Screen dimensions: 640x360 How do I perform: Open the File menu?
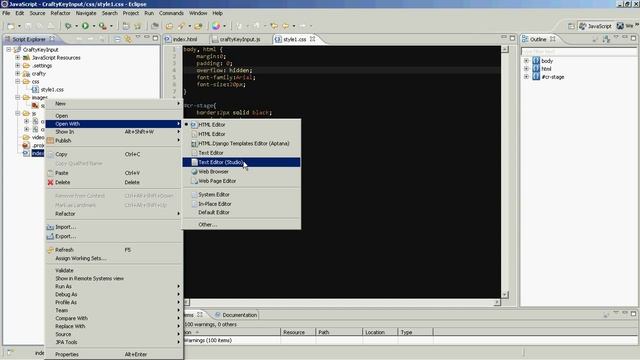click(6, 13)
